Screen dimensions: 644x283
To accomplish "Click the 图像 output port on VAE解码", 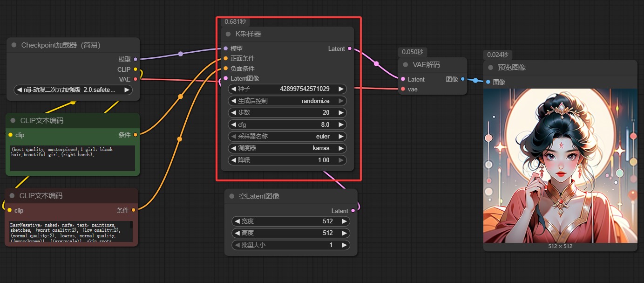I will (x=462, y=79).
